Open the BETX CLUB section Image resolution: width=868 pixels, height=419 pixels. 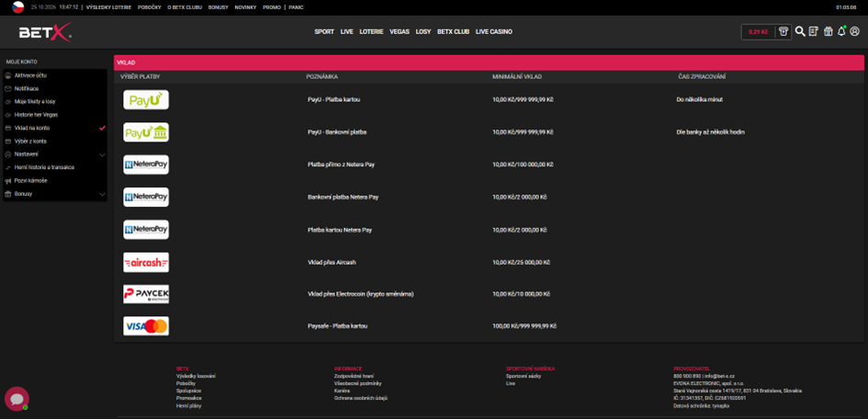point(454,31)
